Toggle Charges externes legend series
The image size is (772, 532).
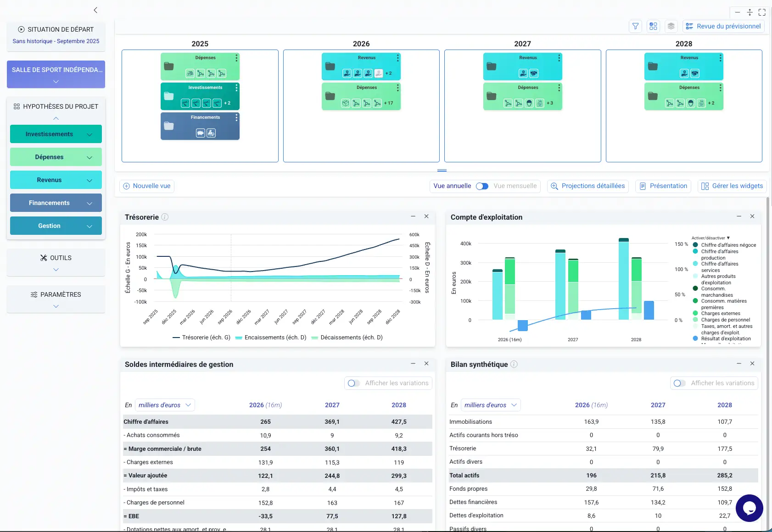[716, 314]
